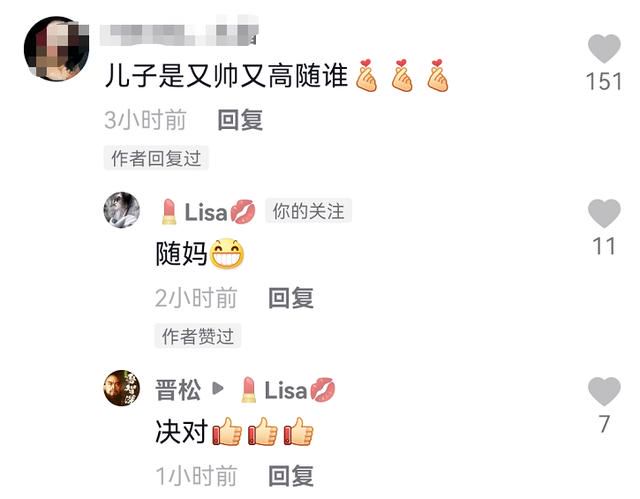Click the 151 like count
The width and height of the screenshot is (640, 499).
pos(604,81)
